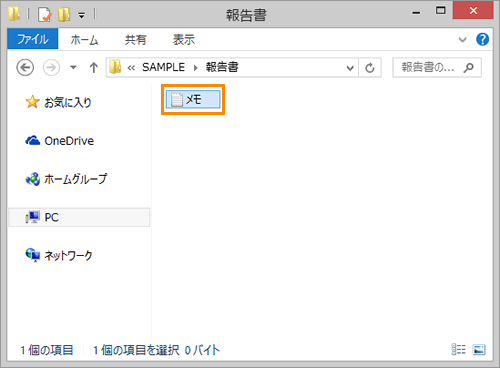Select ホームグループ in the navigation pane
500x368 pixels.
tap(66, 179)
